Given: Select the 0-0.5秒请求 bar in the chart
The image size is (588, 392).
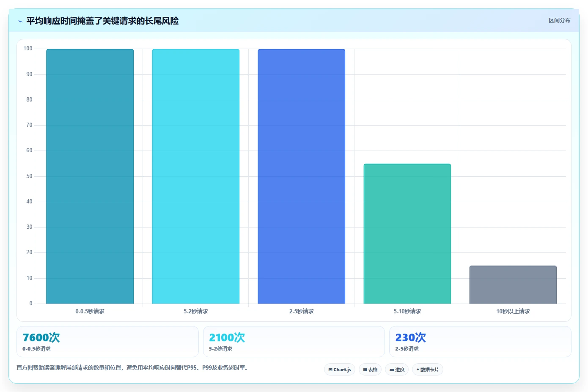Looking at the screenshot, I should 90,176.
